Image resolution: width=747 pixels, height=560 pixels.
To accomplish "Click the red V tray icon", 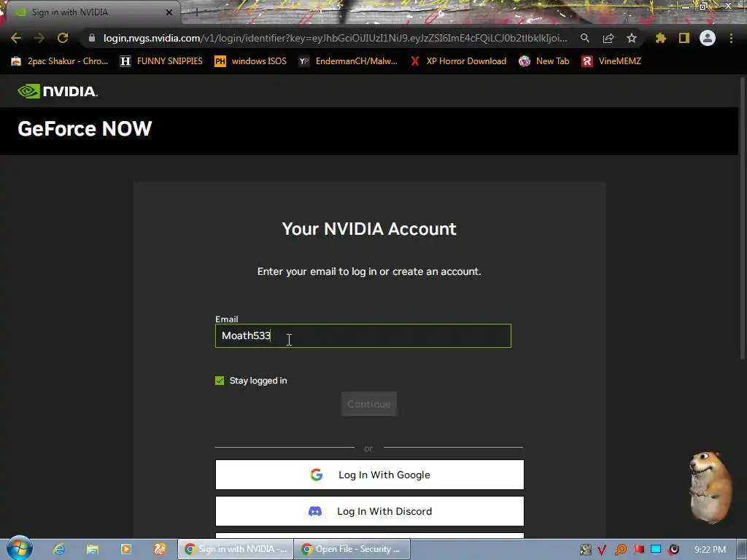I will coord(602,550).
